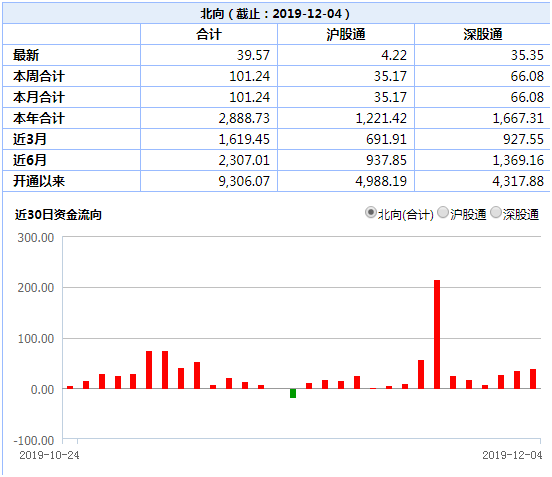Screen dimensions: 552x477
Task: Click the 9,306.07 total cell
Action: tap(244, 181)
